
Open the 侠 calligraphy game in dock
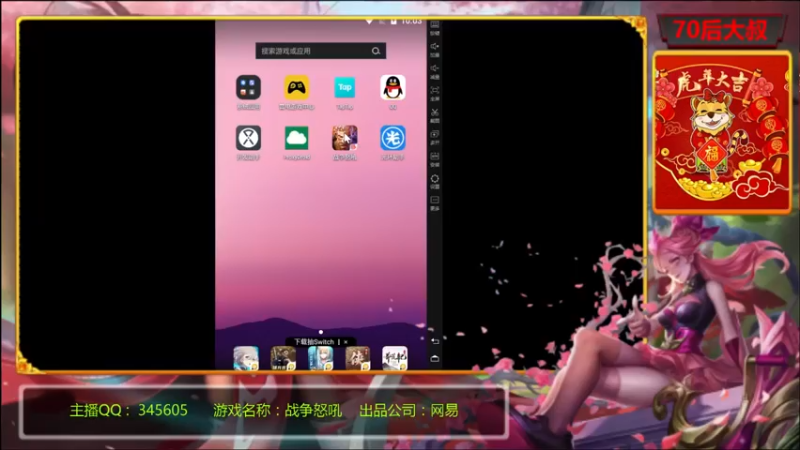[358, 358]
